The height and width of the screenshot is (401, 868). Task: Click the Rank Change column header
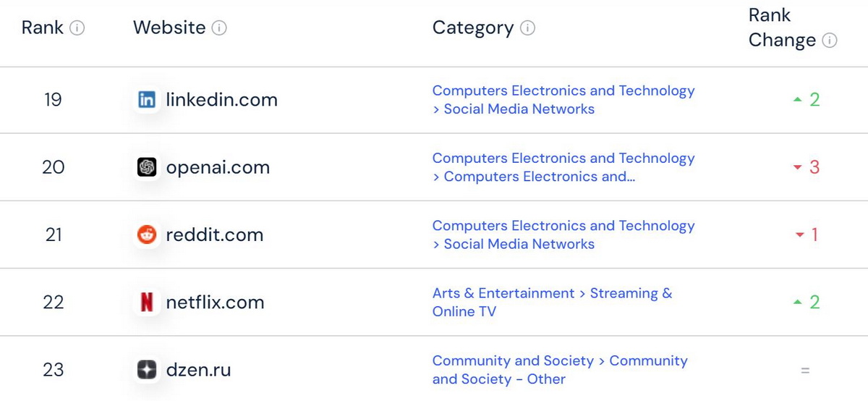[x=781, y=28]
